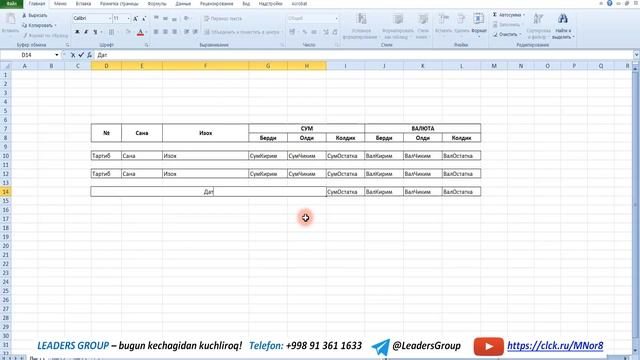Image resolution: width=640 pixels, height=360 pixels.
Task: Select row 14 header
Action: [x=6, y=191]
